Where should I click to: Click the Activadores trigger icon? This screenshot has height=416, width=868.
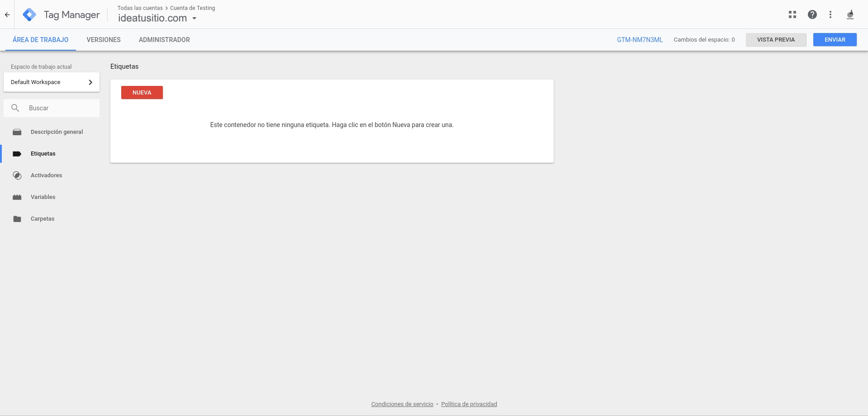pos(17,175)
